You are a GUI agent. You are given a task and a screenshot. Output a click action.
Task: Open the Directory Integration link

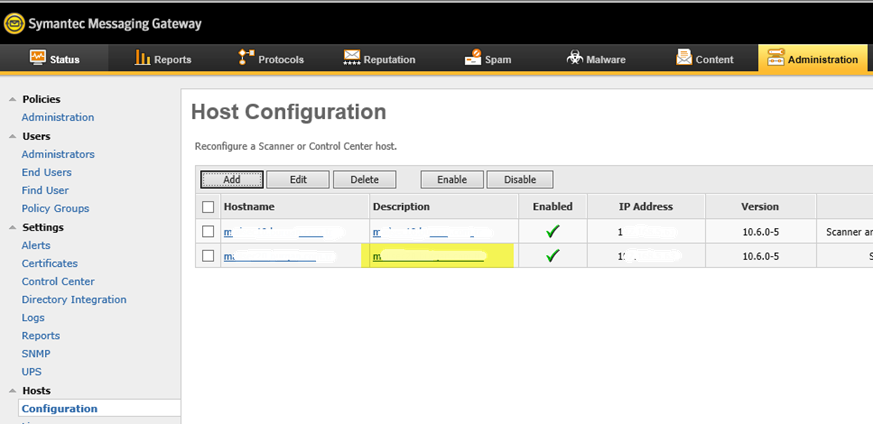tap(74, 299)
